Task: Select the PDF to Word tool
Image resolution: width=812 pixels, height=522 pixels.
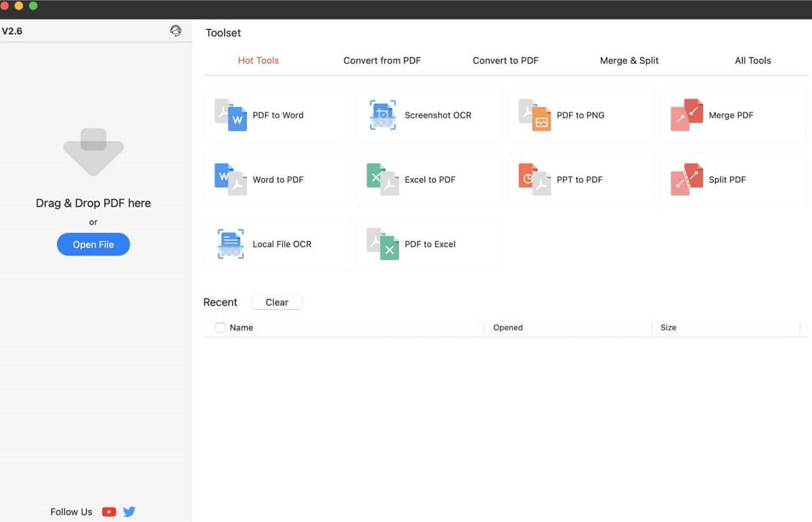Action: [x=277, y=115]
